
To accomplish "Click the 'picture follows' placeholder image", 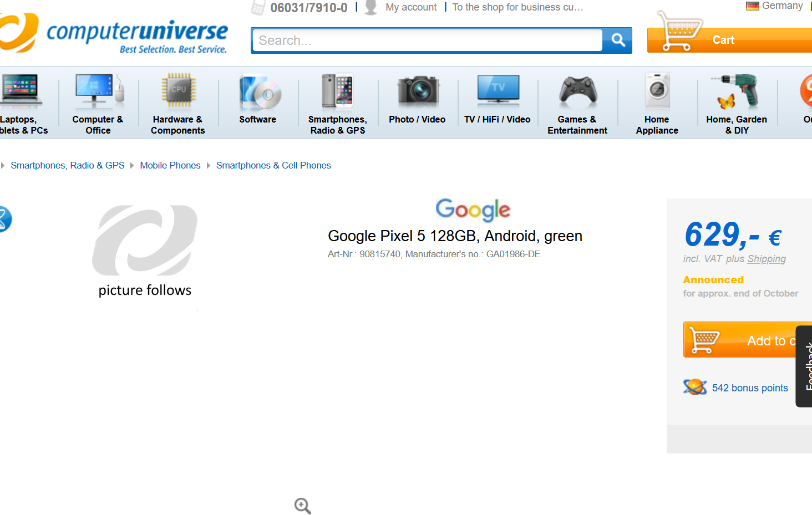I will coord(145,252).
